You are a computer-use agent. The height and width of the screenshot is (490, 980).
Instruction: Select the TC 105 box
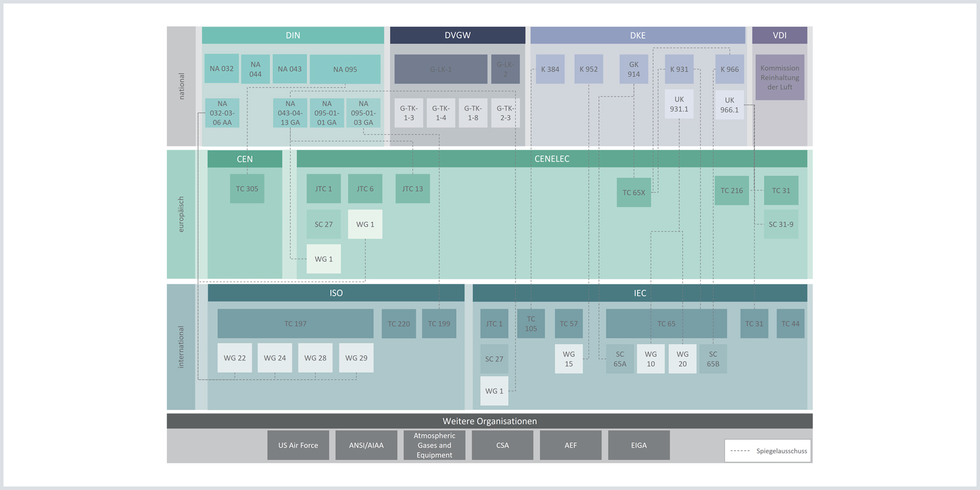click(x=531, y=323)
